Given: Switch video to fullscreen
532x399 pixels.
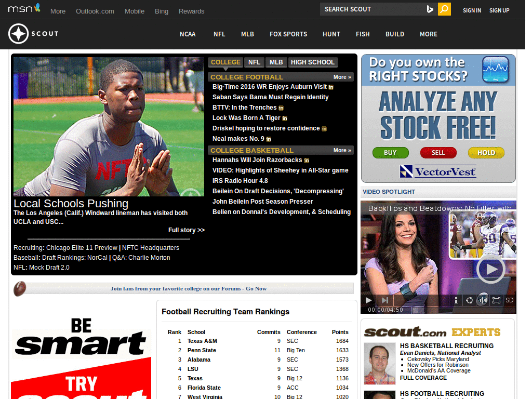Looking at the screenshot, I should pos(496,300).
